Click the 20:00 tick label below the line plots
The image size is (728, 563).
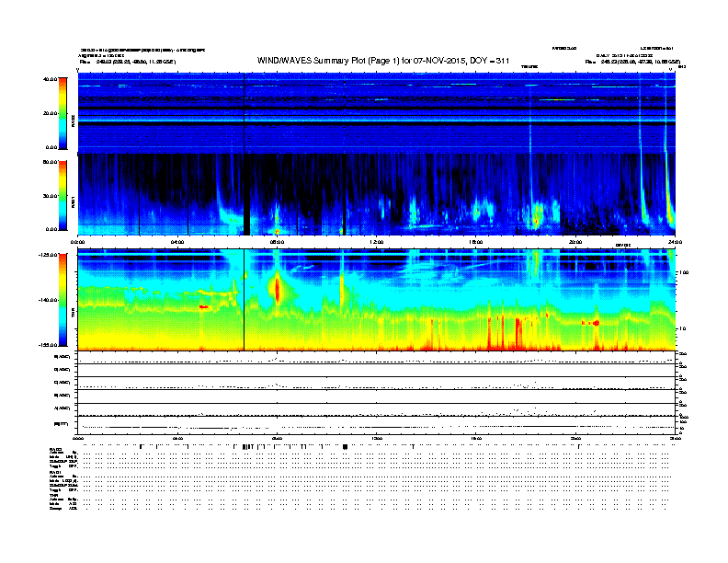tap(575, 438)
